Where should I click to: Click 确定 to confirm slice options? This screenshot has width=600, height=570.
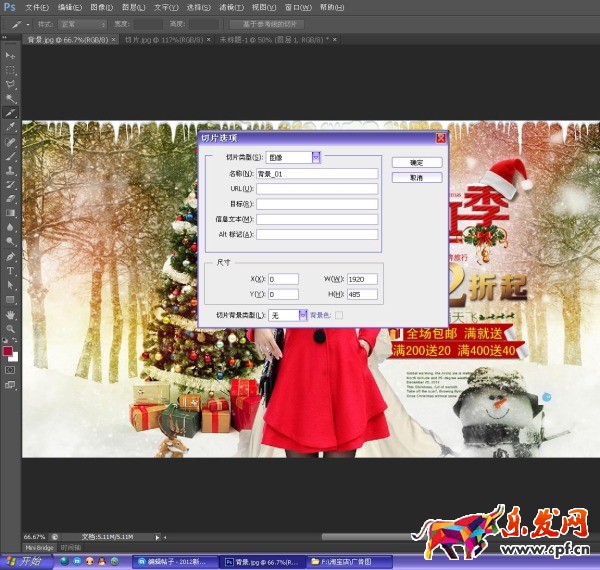coord(417,163)
